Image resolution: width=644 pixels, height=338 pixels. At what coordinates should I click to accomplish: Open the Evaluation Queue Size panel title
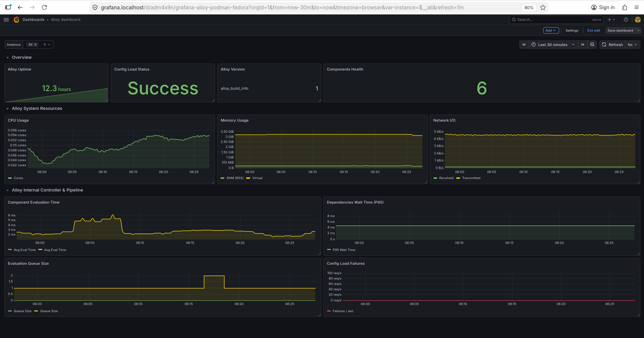[x=28, y=263]
